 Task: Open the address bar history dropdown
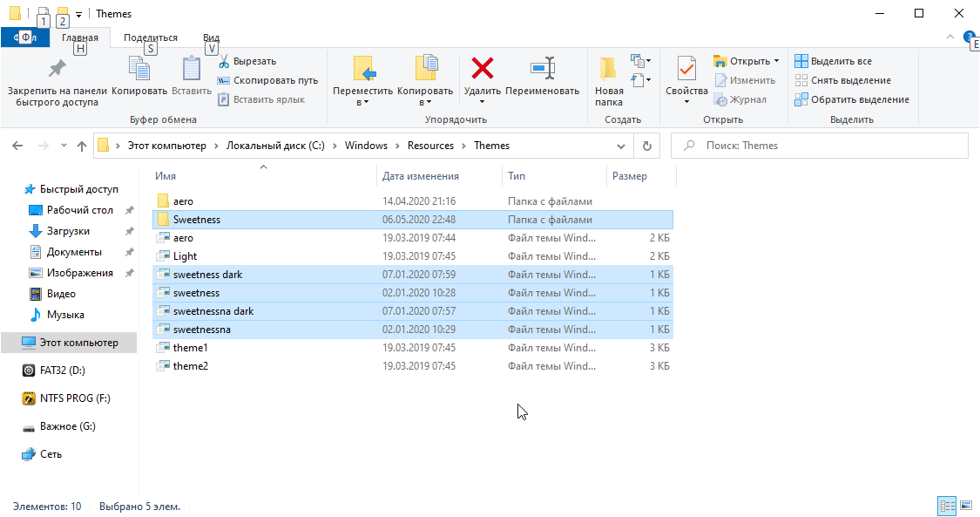[x=621, y=146]
